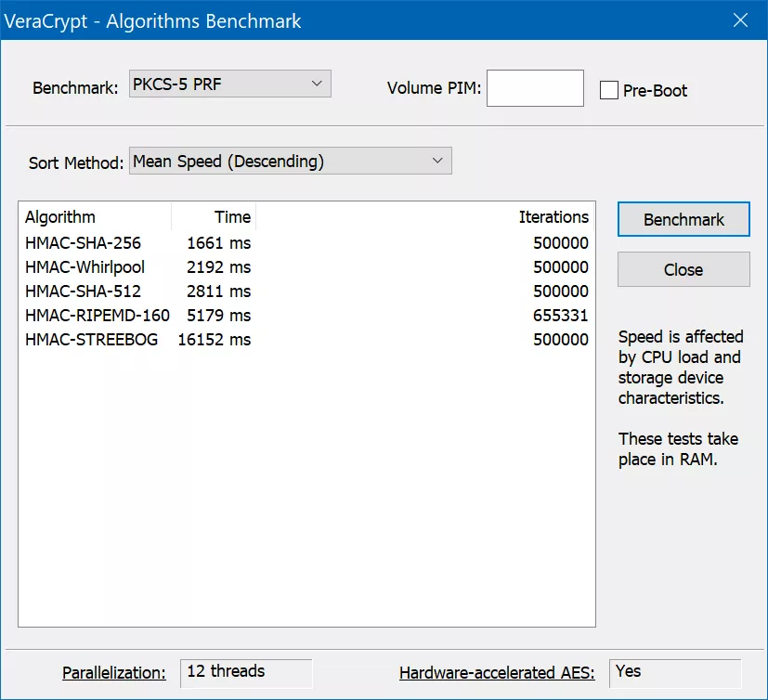Select the HMAC-RIPEMD-160 row
This screenshot has height=700, width=768.
click(306, 316)
